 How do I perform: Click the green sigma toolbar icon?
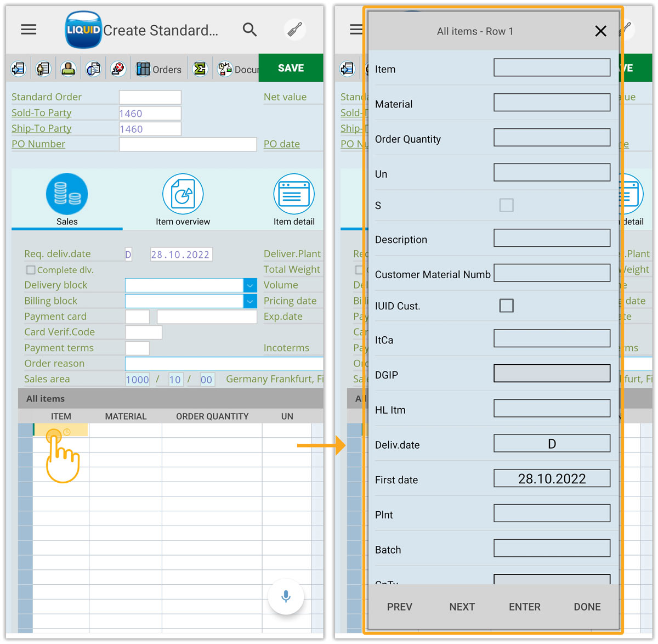pyautogui.click(x=200, y=69)
